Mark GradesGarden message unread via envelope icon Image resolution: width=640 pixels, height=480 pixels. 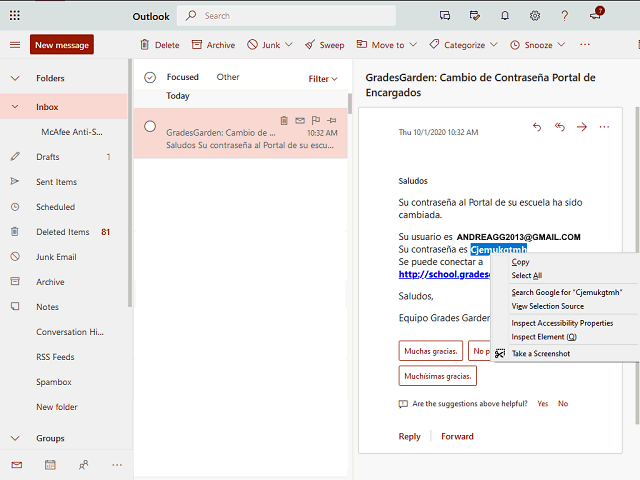point(300,120)
